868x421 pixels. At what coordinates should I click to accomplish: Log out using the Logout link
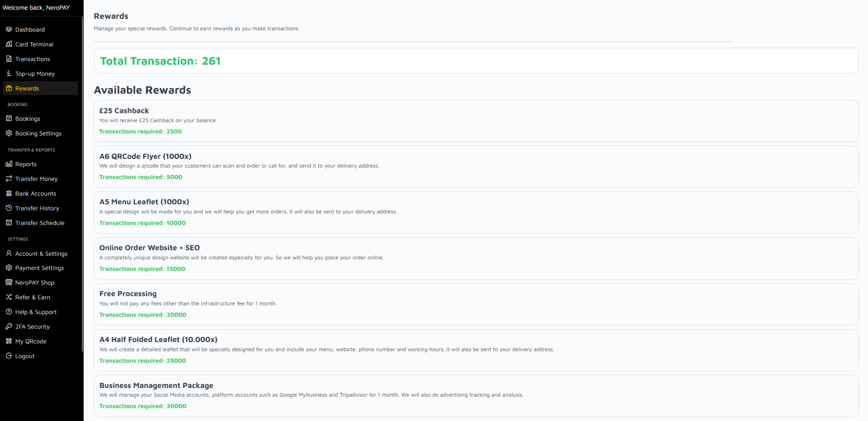(25, 356)
